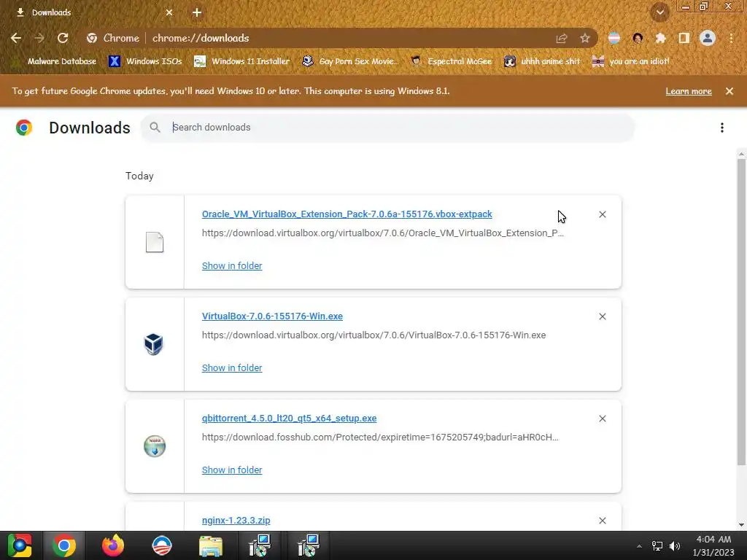The height and width of the screenshot is (560, 747).
Task: Open a new tab with plus button
Action: pos(197,12)
